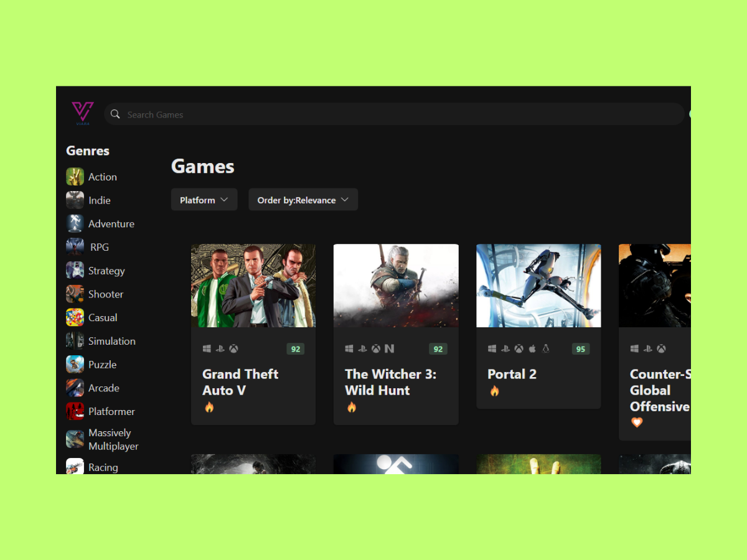Open the Grand Theft Auto V cover image
Viewport: 747px width, 560px height.
pyautogui.click(x=253, y=286)
